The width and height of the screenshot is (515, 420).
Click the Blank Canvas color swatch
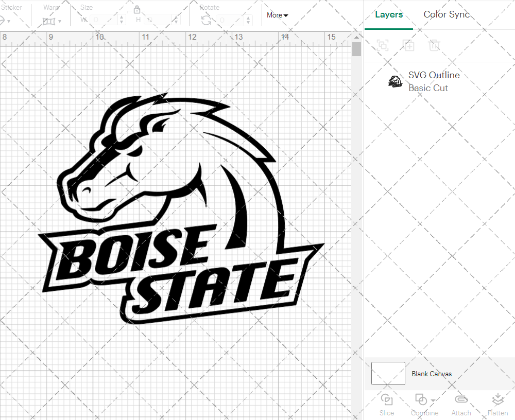[x=388, y=374]
